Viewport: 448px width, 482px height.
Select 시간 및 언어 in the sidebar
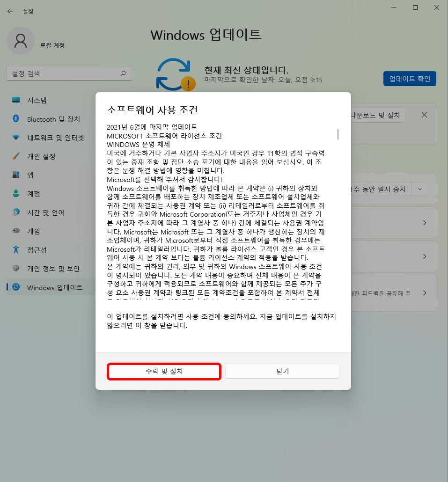[x=45, y=212]
